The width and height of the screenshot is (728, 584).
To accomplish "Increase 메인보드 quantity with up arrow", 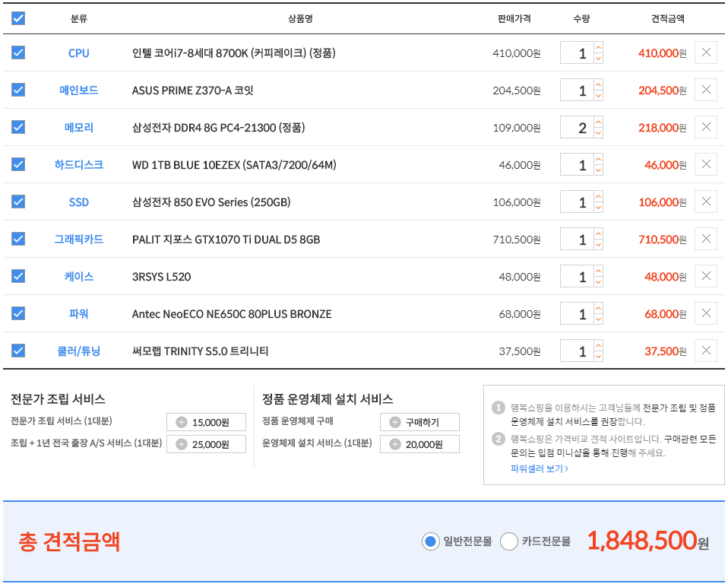I will 599,84.
